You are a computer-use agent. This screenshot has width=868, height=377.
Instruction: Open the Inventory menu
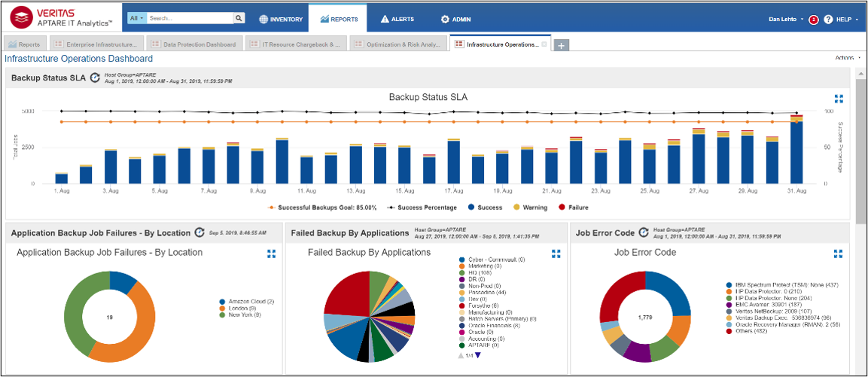coord(282,20)
